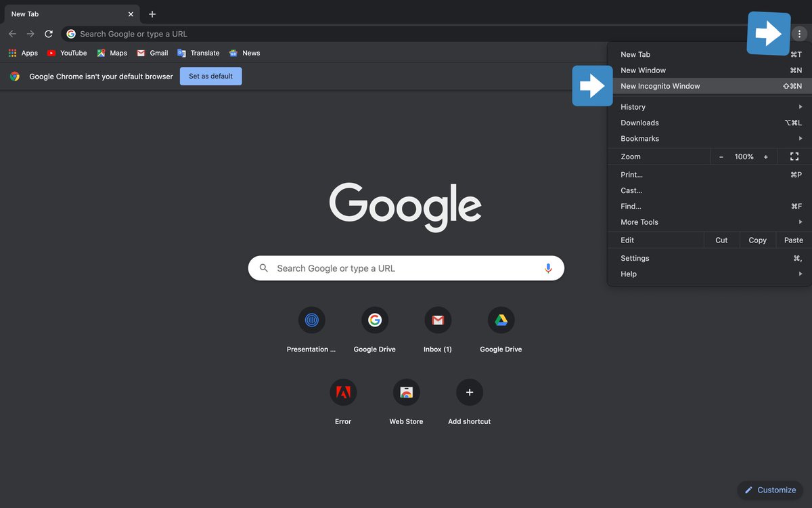Image resolution: width=812 pixels, height=508 pixels.
Task: Click the 100% zoom value
Action: pyautogui.click(x=744, y=156)
